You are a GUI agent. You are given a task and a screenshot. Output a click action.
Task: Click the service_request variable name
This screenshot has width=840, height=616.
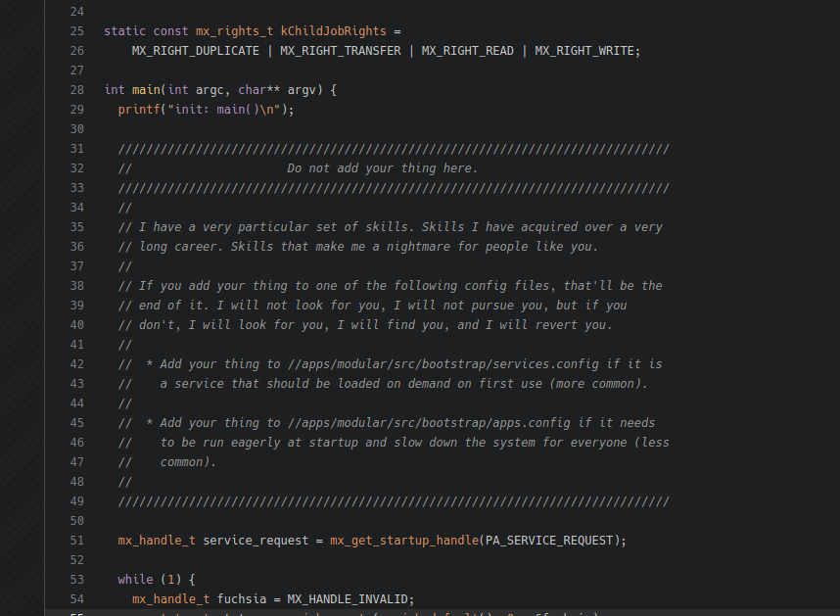[x=256, y=541]
